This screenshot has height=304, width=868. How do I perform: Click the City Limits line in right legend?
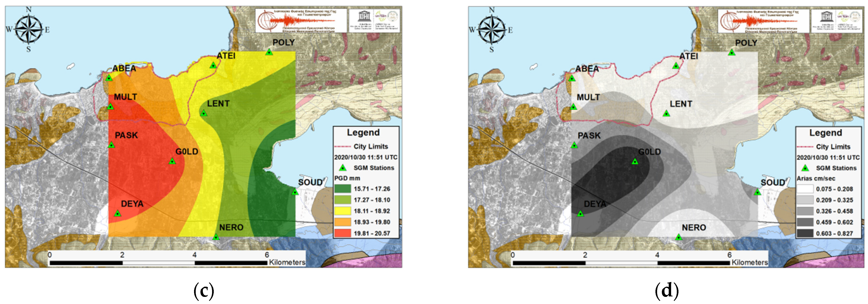pyautogui.click(x=806, y=147)
